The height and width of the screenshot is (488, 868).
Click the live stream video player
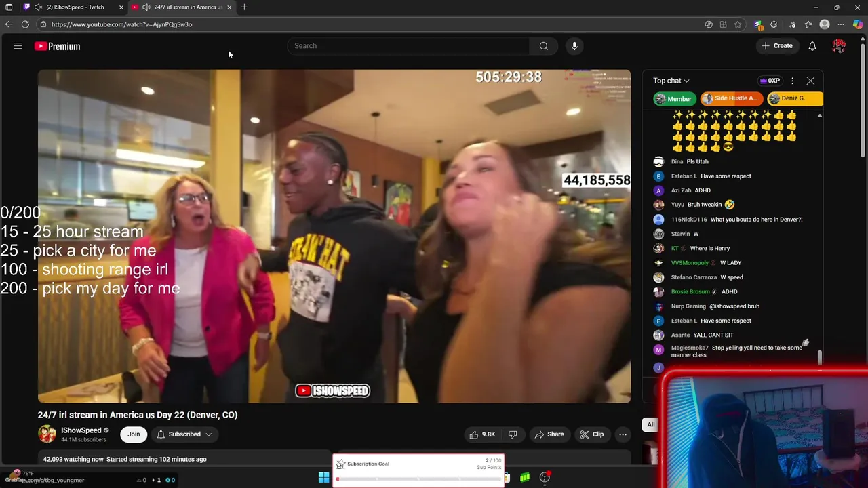(334, 237)
